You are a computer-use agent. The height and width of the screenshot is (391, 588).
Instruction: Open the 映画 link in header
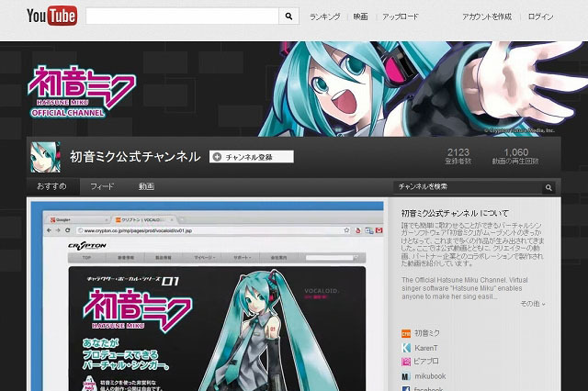click(360, 17)
